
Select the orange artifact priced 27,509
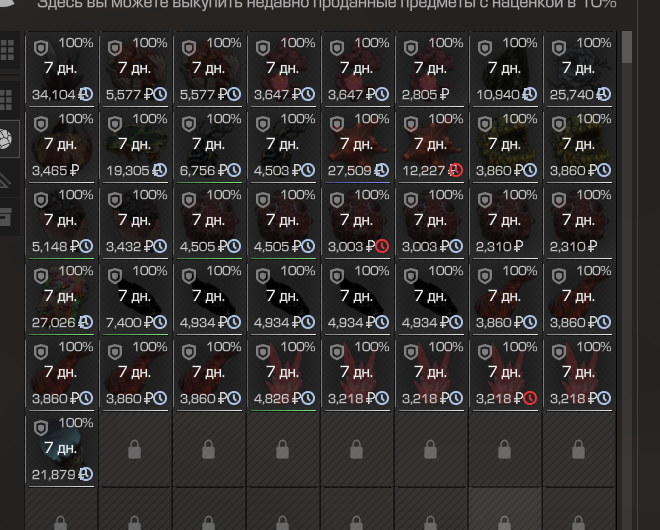(x=357, y=145)
